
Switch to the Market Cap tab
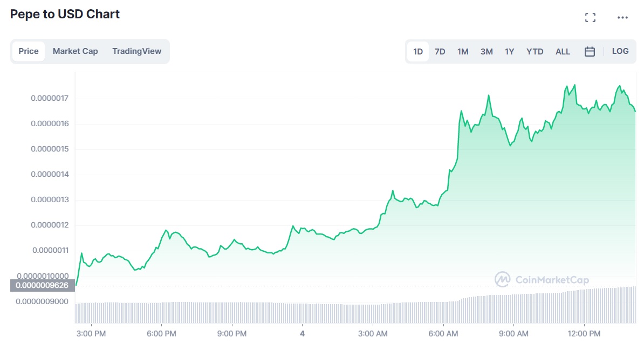tap(76, 51)
